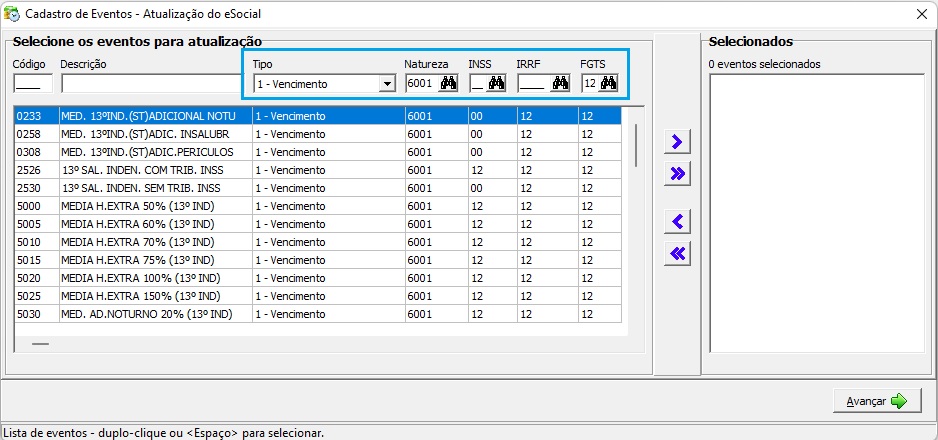Click Natureza 6001 in row 5000

(x=437, y=206)
